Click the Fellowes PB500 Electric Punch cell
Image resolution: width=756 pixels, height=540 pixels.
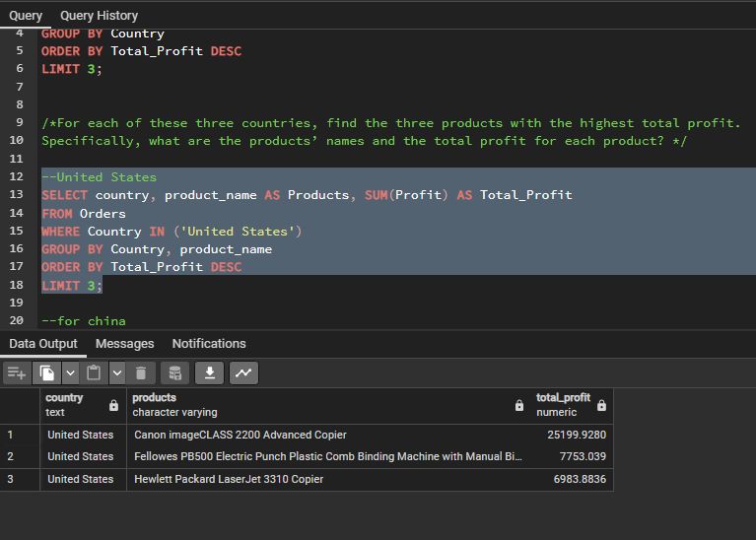pyautogui.click(x=328, y=456)
